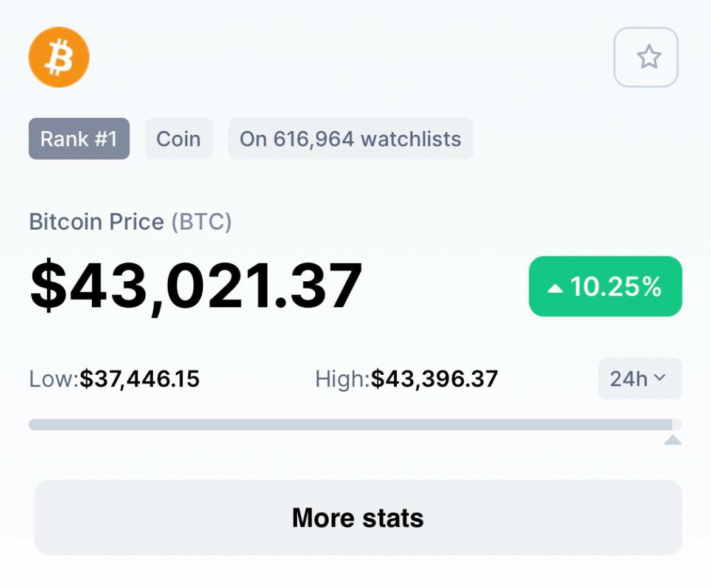
Task: Select the Coin tag
Action: (179, 138)
